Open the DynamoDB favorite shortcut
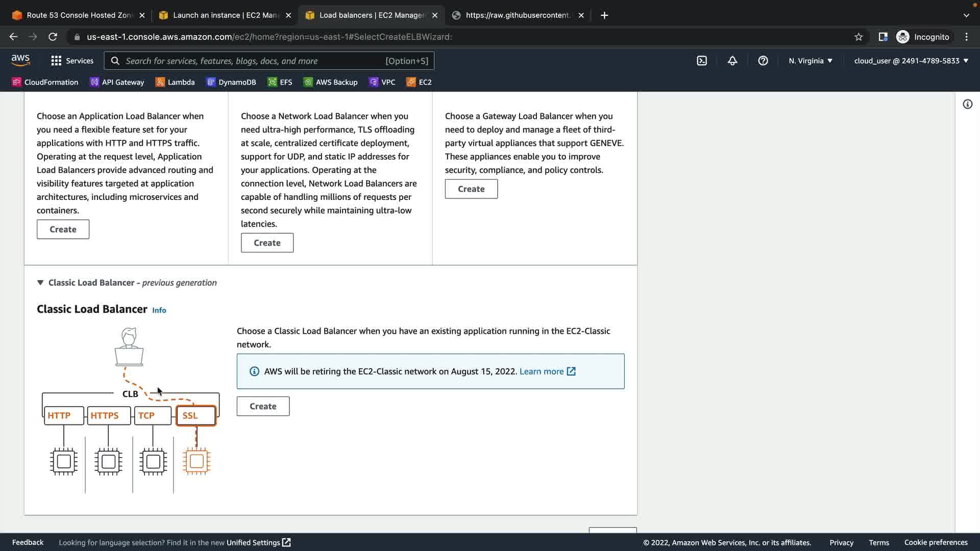The height and width of the screenshot is (551, 980). click(231, 82)
